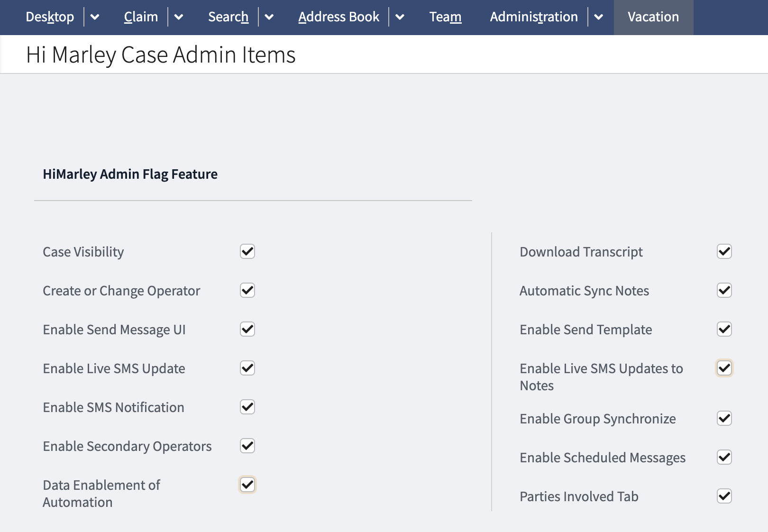Uncheck the Case Visibility checkbox
The image size is (768, 532).
(x=247, y=251)
